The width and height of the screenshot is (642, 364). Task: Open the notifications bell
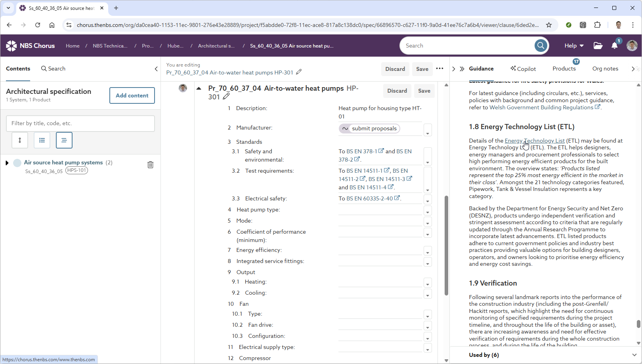614,46
